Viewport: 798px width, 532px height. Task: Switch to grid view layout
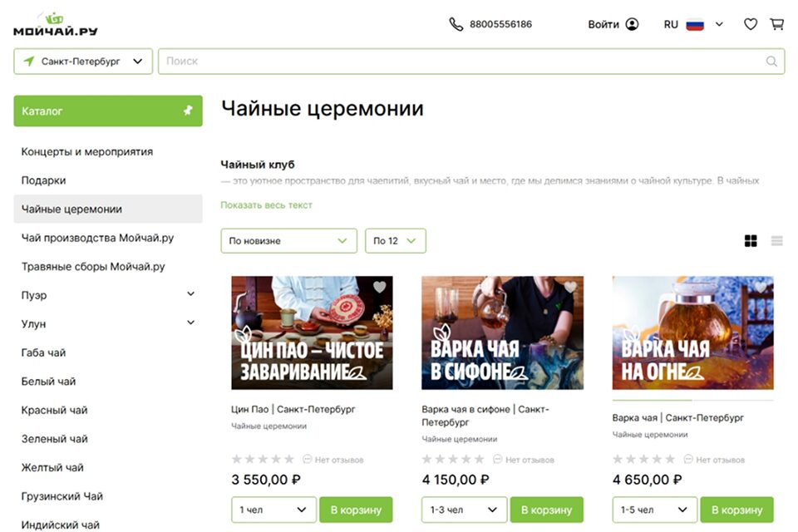click(751, 241)
